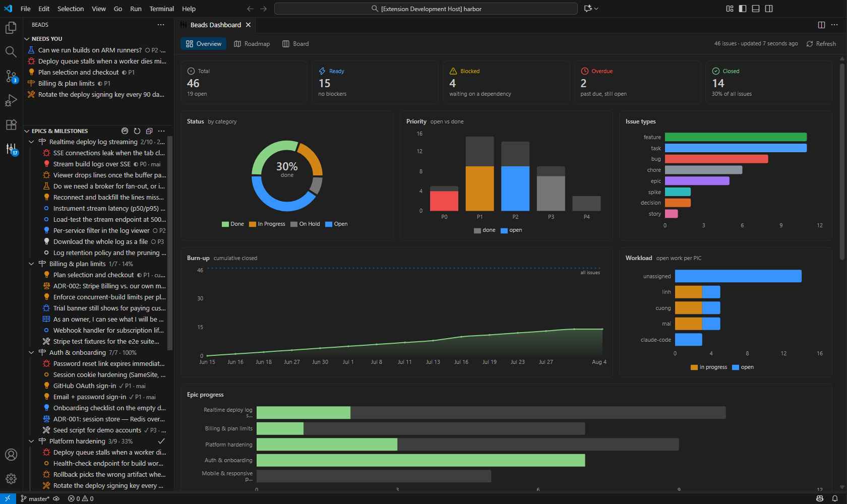Open errors and warnings in status bar

(x=81, y=498)
